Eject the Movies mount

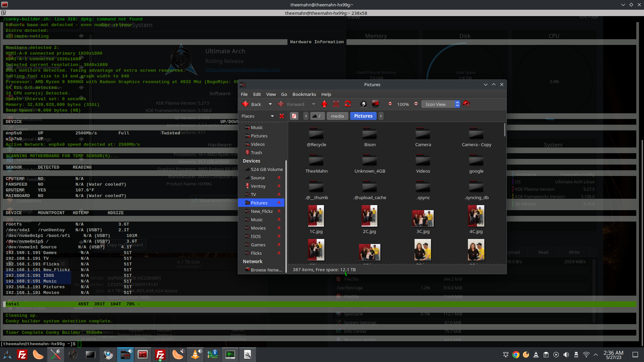279,228
